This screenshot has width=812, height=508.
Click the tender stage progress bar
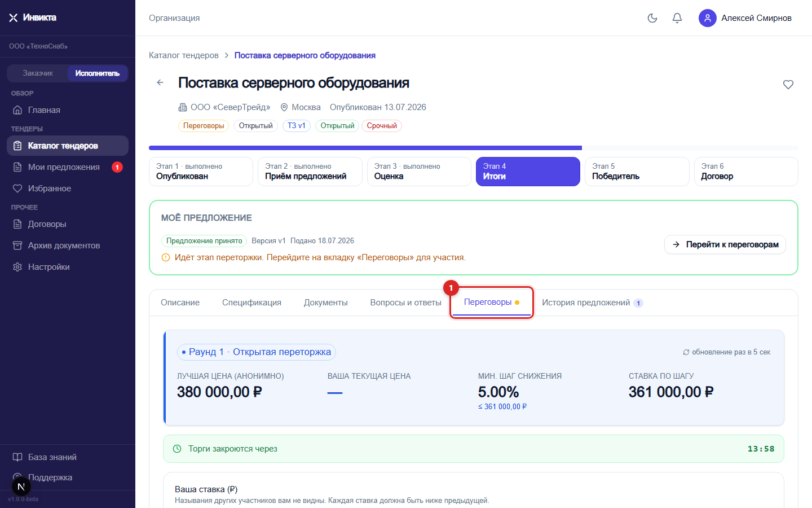pos(474,148)
